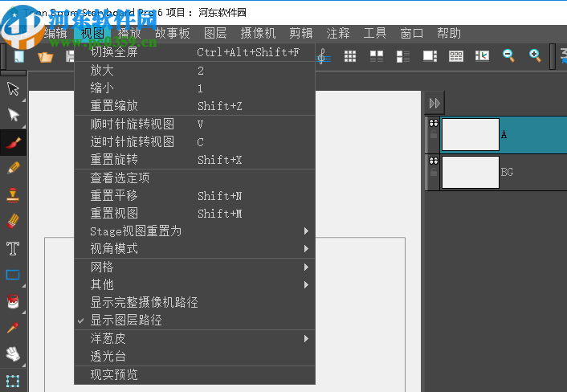Image resolution: width=567 pixels, height=392 pixels.
Task: Open the 摄像机 menu
Action: click(258, 34)
